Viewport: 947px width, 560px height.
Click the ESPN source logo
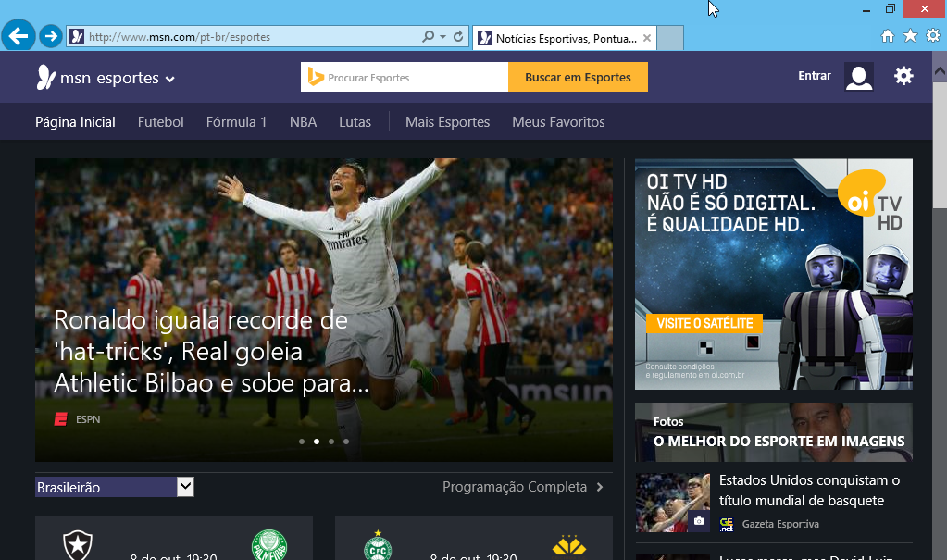pyautogui.click(x=60, y=418)
